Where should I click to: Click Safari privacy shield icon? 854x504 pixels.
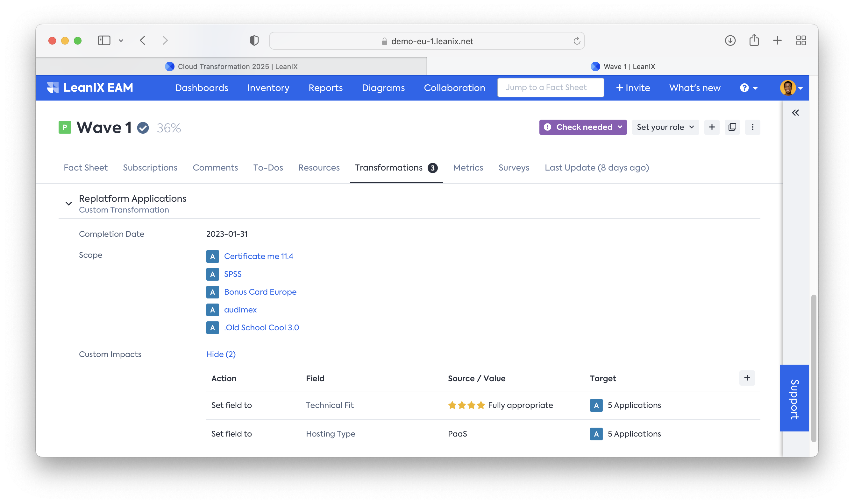[x=254, y=40]
